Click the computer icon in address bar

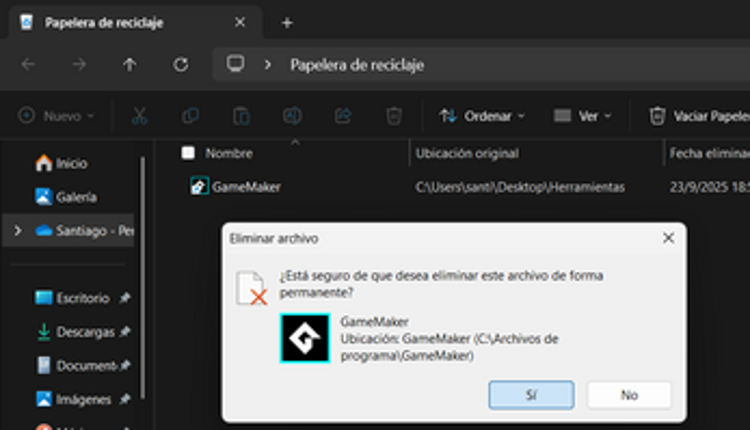pyautogui.click(x=235, y=64)
